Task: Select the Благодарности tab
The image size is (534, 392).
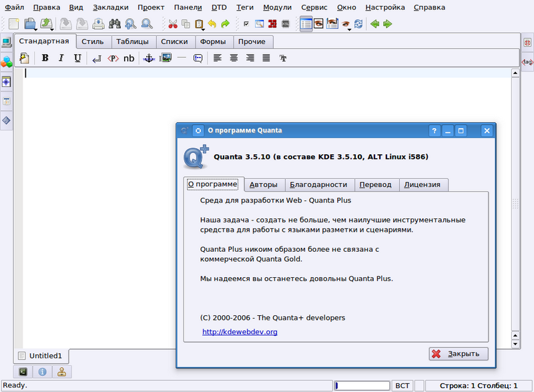Action: pos(318,184)
